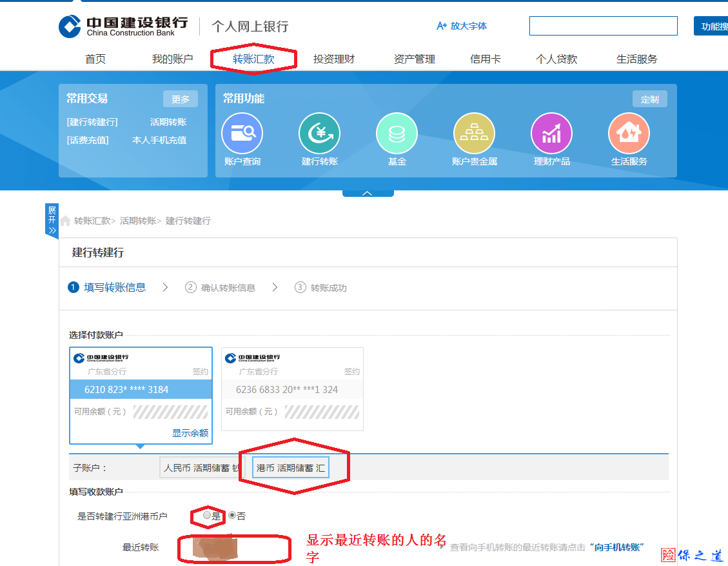
Task: Open the 理财产品 wealth products icon
Action: tap(551, 134)
